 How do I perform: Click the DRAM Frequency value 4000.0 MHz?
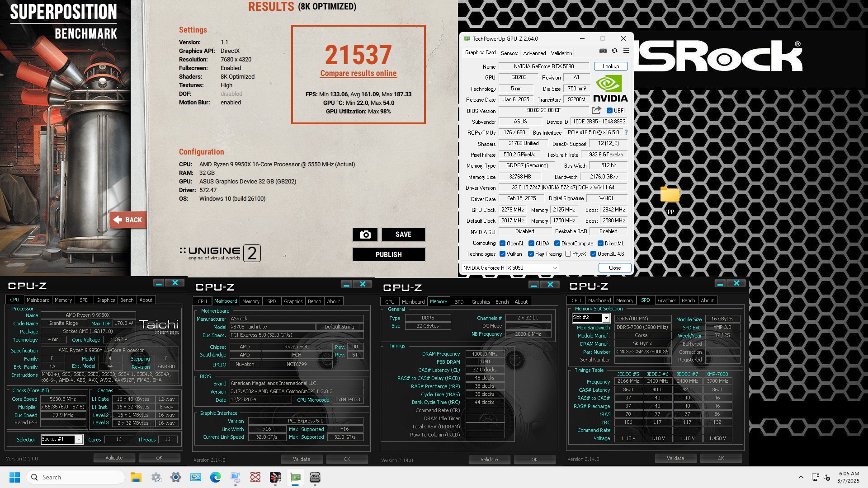485,354
